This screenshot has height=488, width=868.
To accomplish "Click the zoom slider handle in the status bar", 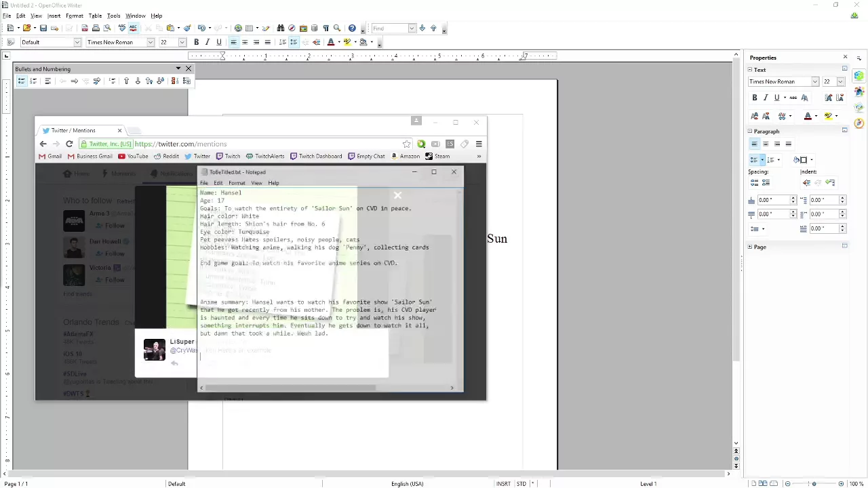I will [814, 483].
